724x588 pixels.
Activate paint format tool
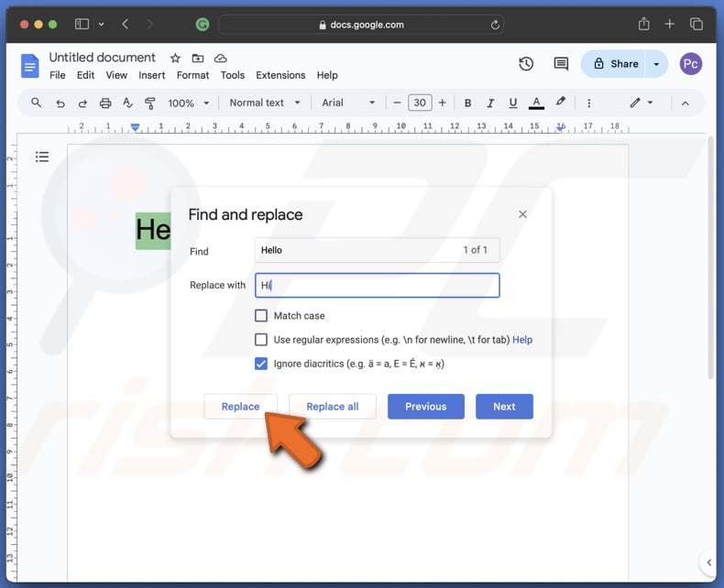(x=150, y=103)
